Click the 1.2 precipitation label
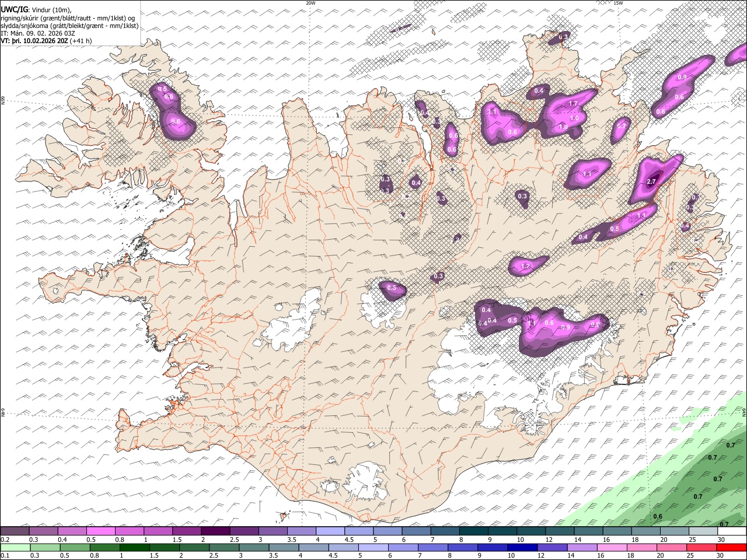 pyautogui.click(x=525, y=267)
